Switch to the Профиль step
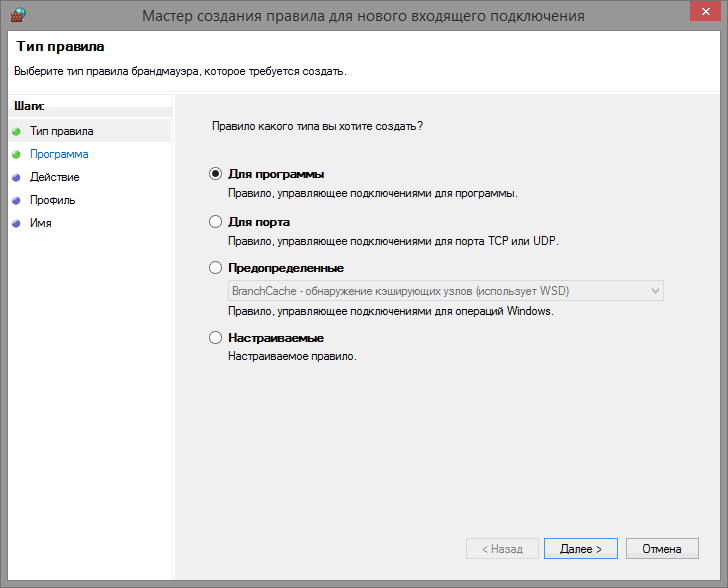The width and height of the screenshot is (728, 588). [53, 200]
